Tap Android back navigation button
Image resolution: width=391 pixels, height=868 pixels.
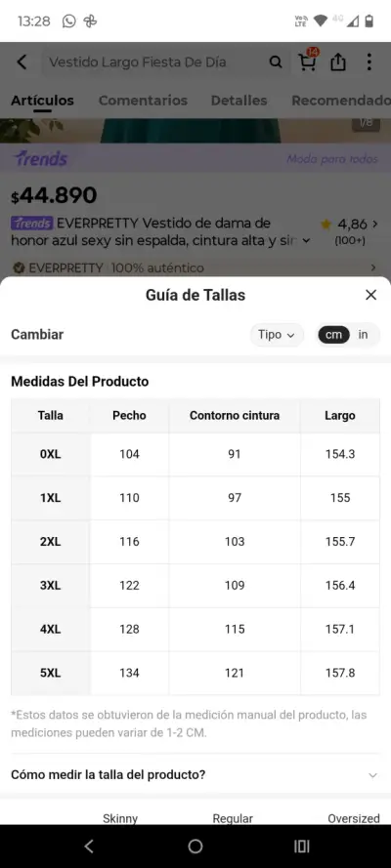(x=89, y=846)
